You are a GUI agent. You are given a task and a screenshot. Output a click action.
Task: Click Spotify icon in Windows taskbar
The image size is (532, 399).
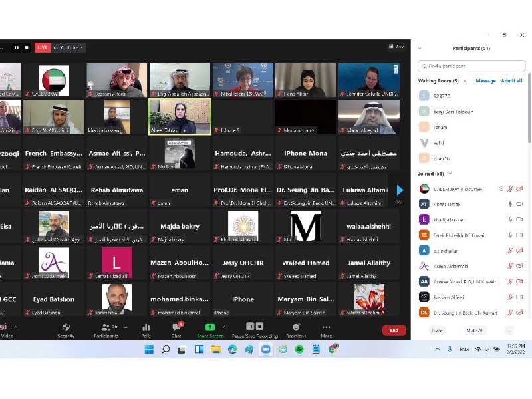tap(299, 349)
